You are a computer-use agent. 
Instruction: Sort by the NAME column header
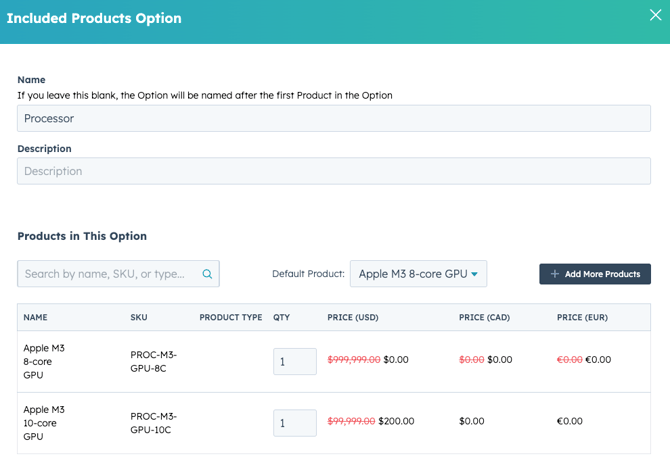[x=36, y=318]
